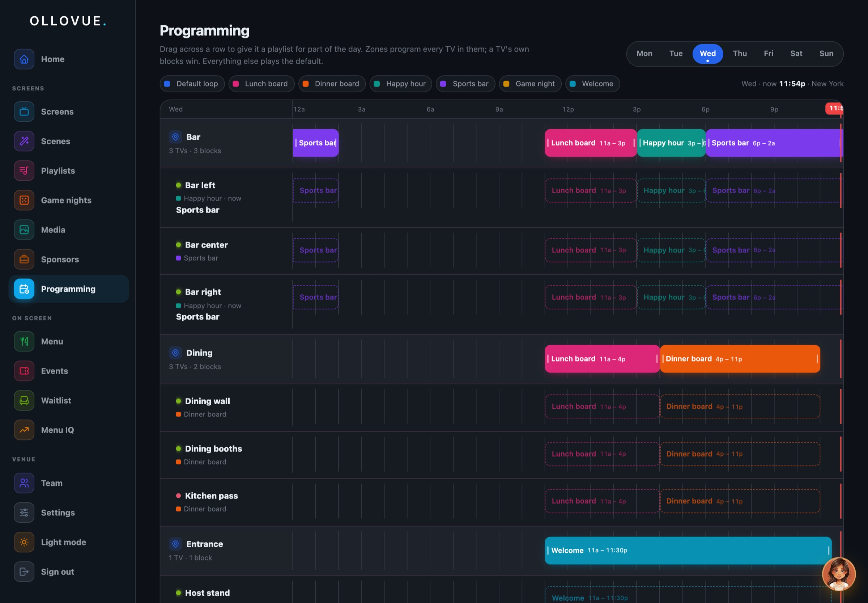Click the OLLOVUE logo
Screen dimensions: 868x603
(x=68, y=21)
